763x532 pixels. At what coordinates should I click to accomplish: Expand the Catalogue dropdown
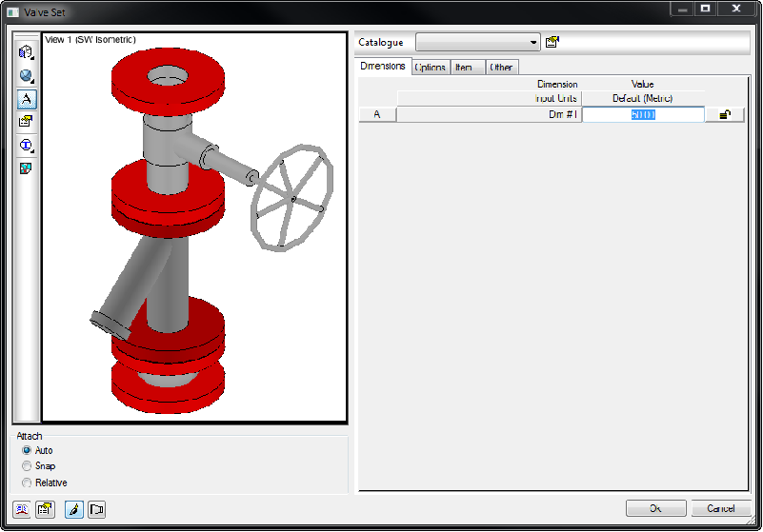click(478, 42)
